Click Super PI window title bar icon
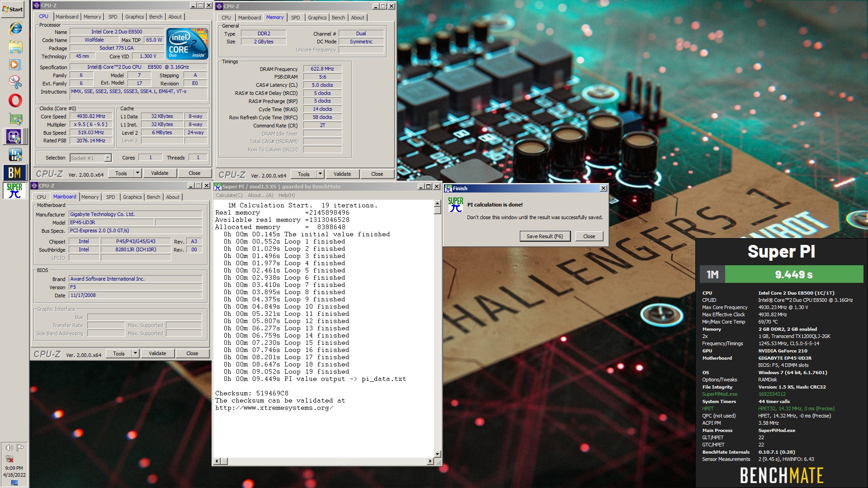Image resolution: width=868 pixels, height=488 pixels. (x=217, y=187)
